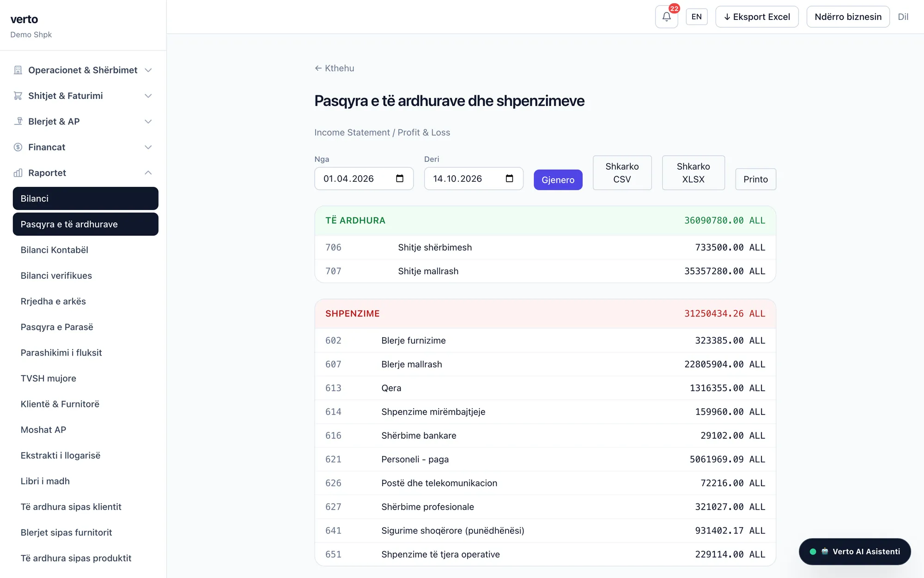The width and height of the screenshot is (924, 578).
Task: Open TVSH mujore report
Action: [85, 378]
